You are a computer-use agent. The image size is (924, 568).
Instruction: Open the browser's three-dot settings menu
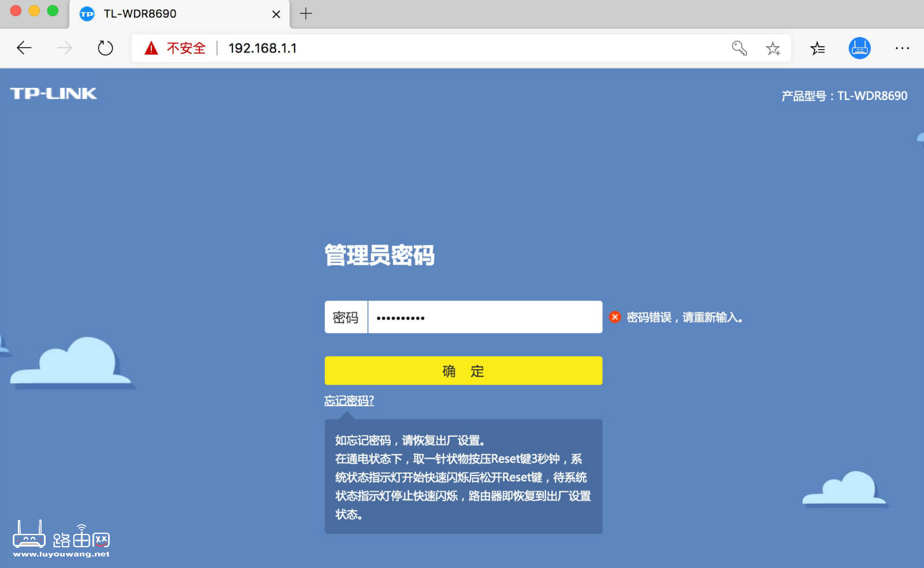pyautogui.click(x=902, y=48)
